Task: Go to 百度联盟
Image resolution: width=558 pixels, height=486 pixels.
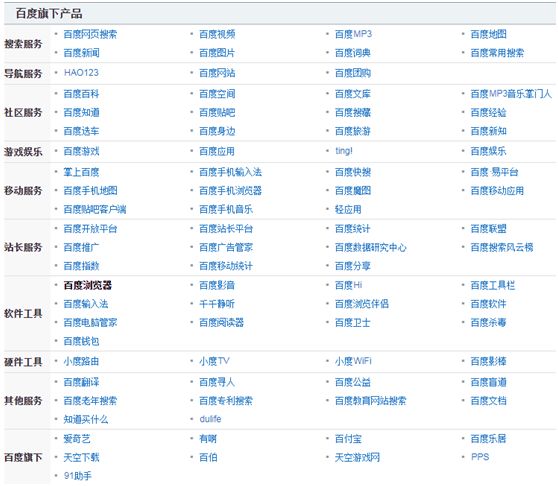Action: [x=488, y=229]
